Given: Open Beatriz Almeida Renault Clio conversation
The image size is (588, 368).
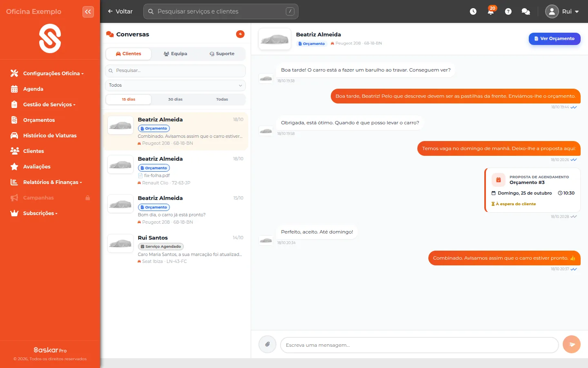Looking at the screenshot, I should pos(176,171).
